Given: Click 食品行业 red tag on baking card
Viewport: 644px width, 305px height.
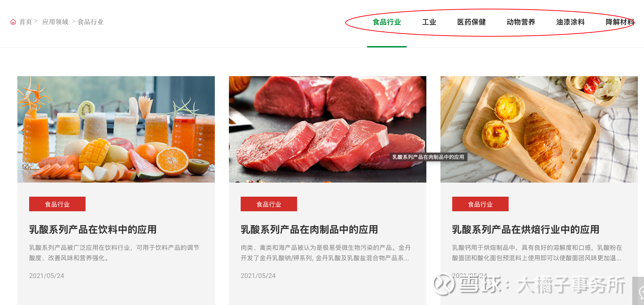Looking at the screenshot, I should pyautogui.click(x=480, y=204).
